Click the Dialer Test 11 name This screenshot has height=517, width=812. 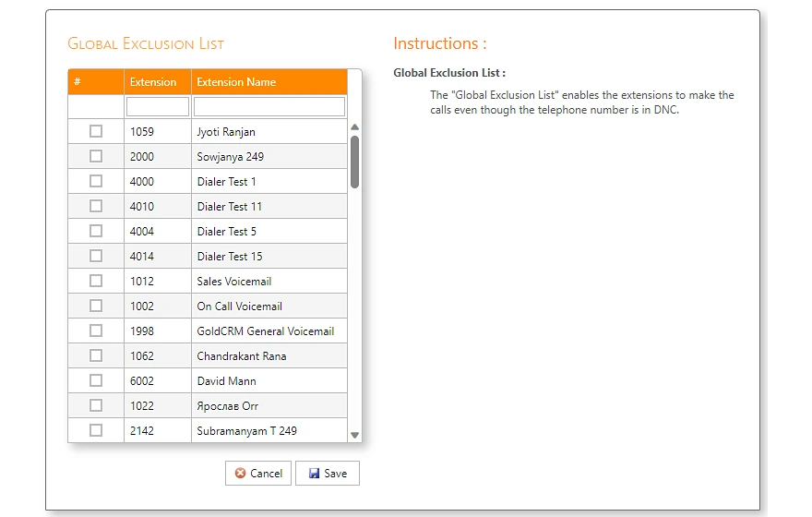pos(230,206)
